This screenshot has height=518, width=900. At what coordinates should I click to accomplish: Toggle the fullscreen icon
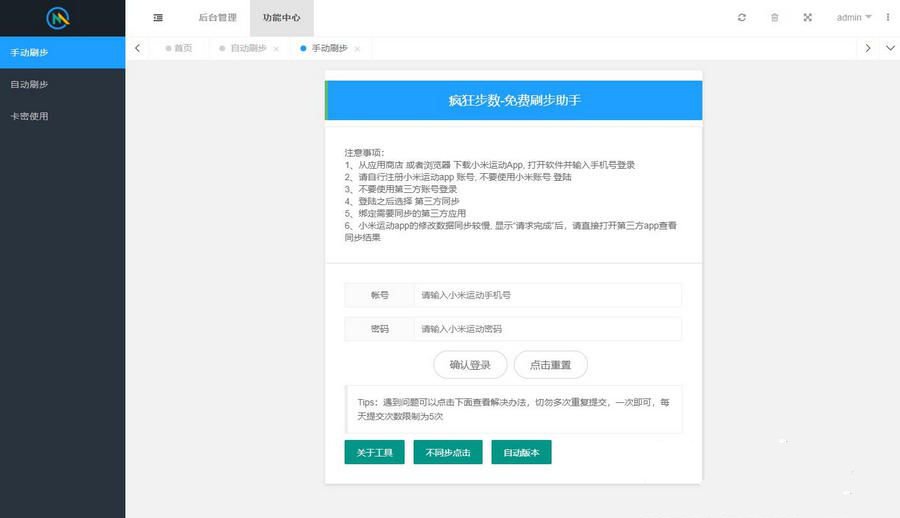807,17
